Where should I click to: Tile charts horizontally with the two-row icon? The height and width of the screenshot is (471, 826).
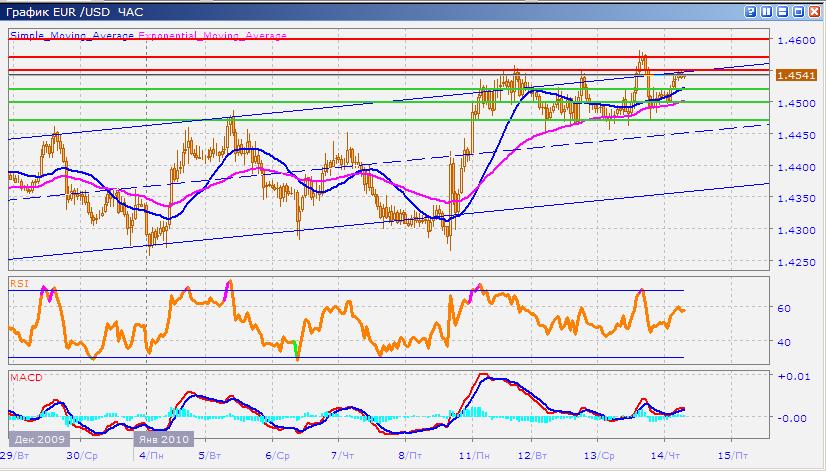pyautogui.click(x=783, y=12)
